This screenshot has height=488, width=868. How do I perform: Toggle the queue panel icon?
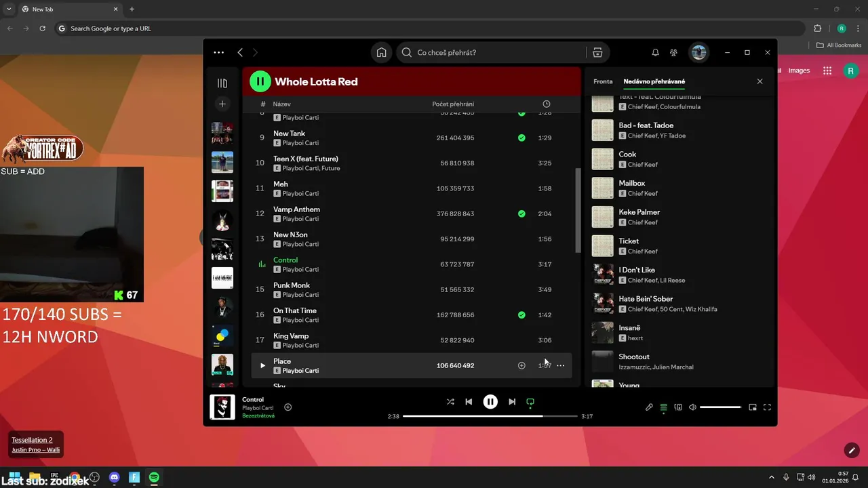[x=663, y=407]
